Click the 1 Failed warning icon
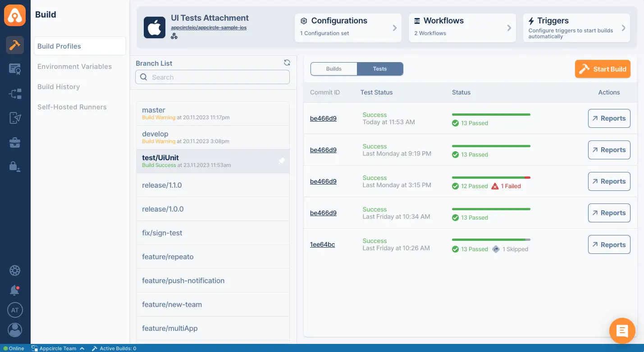The image size is (644, 352). 495,186
